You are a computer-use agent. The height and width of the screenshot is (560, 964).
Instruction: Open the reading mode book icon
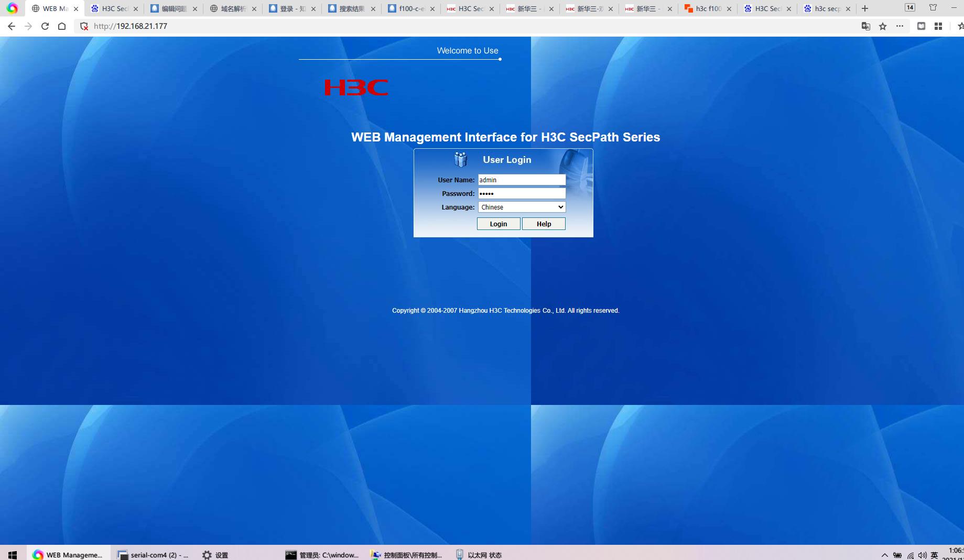pyautogui.click(x=921, y=26)
